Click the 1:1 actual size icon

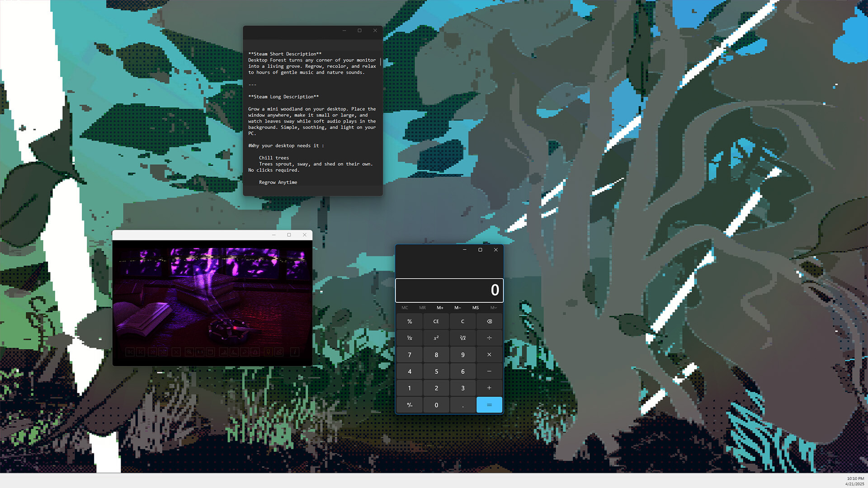[200, 352]
